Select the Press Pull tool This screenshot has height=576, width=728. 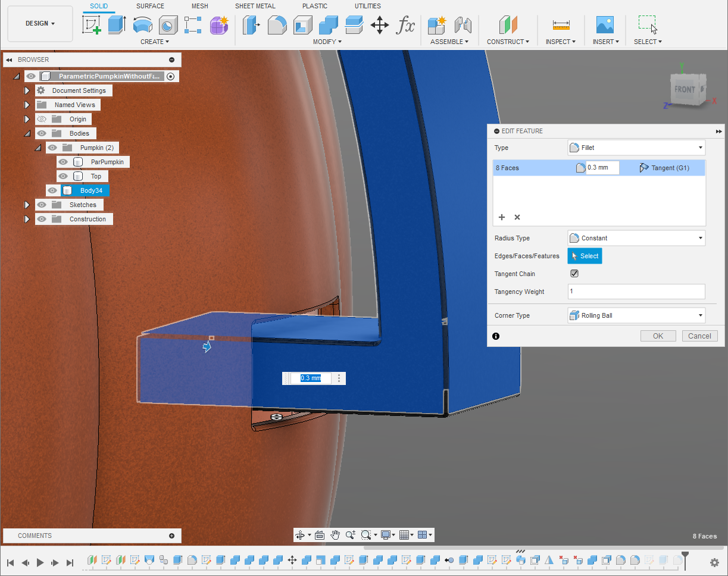click(252, 25)
